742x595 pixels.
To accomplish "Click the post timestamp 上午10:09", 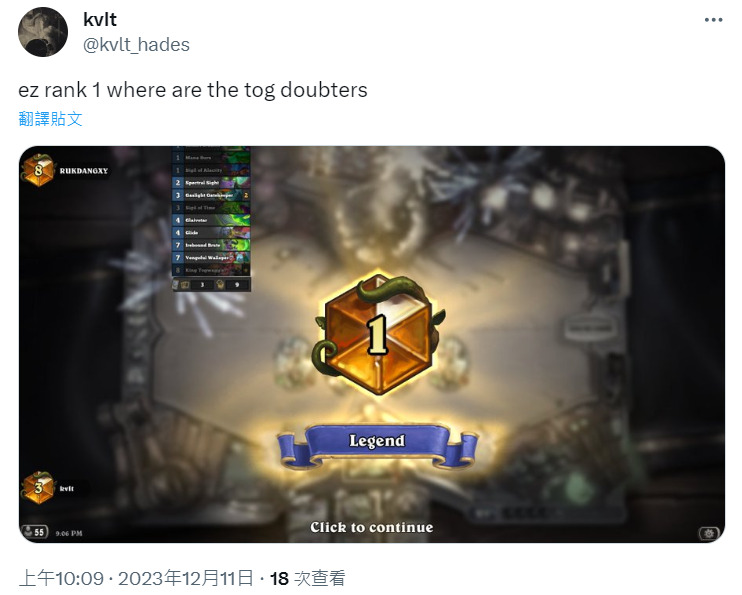I will pyautogui.click(x=61, y=578).
